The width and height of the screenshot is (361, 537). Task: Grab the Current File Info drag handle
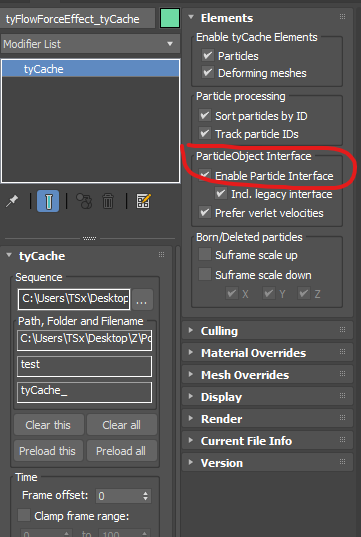coord(342,439)
